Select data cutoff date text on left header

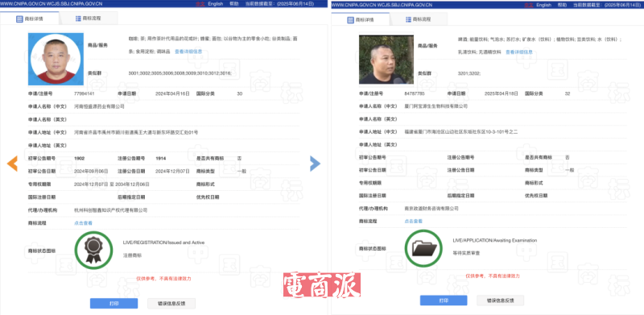point(279,4)
